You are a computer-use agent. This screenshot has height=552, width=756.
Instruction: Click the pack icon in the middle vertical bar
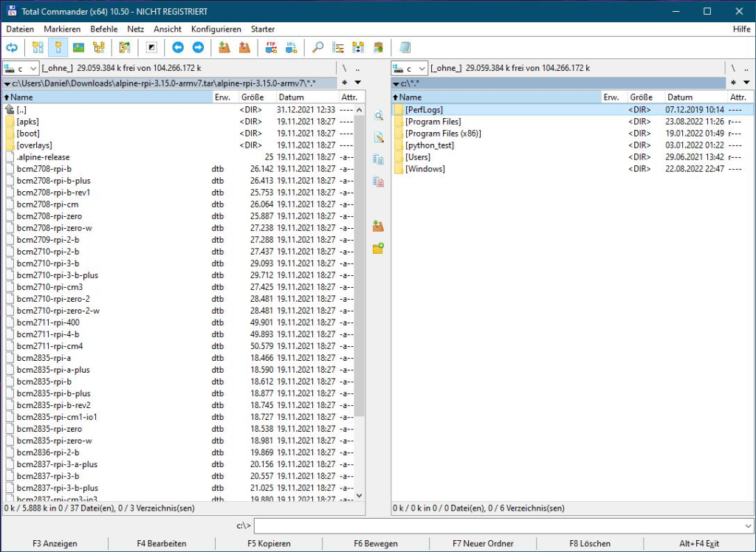coord(379,226)
